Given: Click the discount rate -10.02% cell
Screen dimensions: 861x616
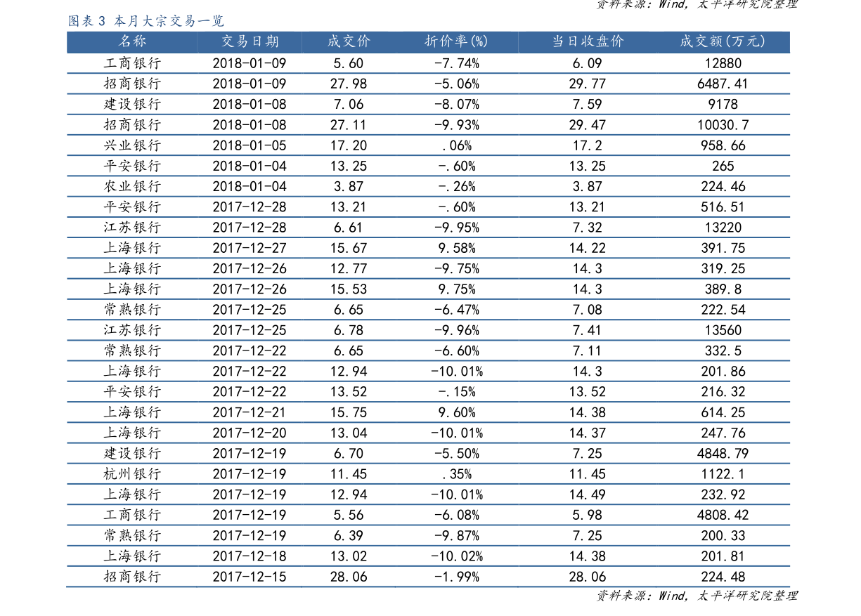Looking at the screenshot, I should pyautogui.click(x=457, y=556).
